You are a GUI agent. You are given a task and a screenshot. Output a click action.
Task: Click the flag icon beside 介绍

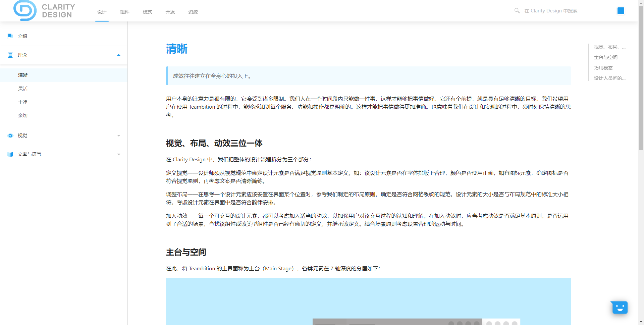(10, 36)
